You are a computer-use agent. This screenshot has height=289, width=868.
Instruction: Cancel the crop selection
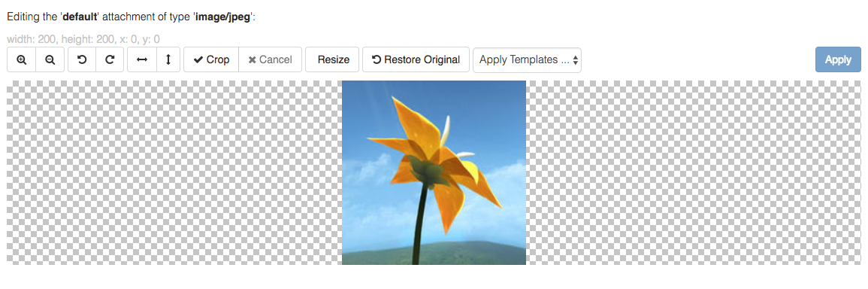tap(270, 60)
